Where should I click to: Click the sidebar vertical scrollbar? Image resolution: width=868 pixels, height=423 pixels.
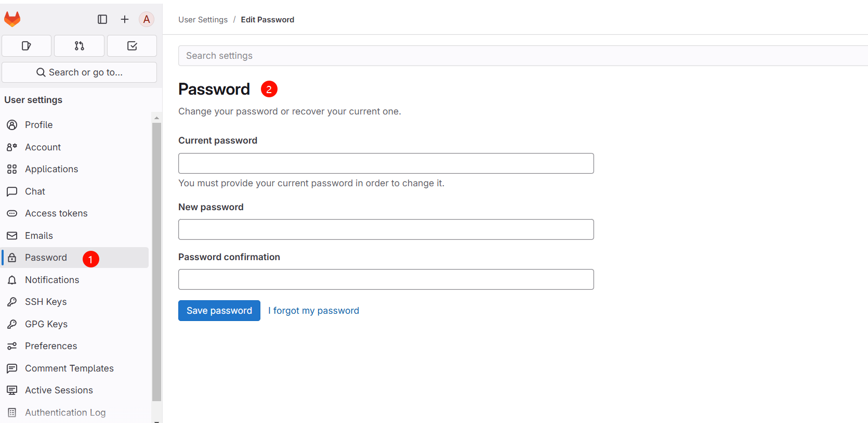(156, 260)
